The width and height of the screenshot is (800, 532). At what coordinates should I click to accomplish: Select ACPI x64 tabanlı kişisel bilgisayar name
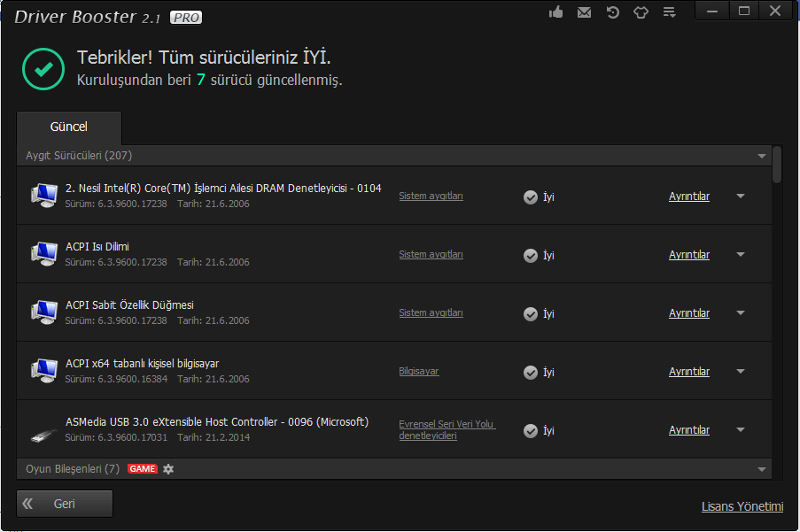tap(142, 364)
